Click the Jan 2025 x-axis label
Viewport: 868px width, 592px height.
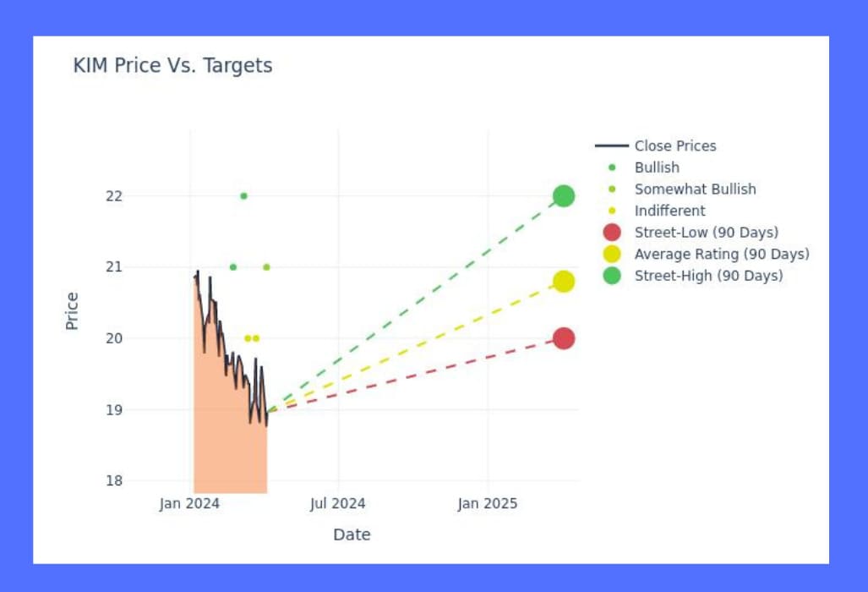pos(487,504)
